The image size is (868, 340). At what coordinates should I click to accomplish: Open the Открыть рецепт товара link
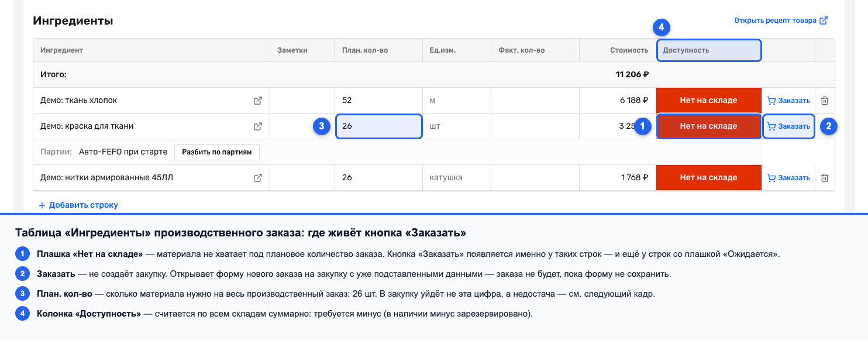781,20
